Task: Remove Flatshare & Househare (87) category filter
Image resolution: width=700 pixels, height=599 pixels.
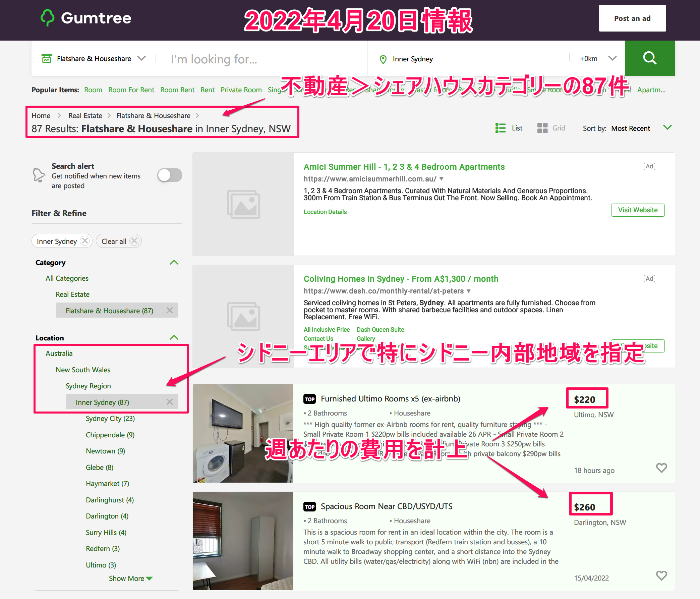Action: click(x=170, y=310)
